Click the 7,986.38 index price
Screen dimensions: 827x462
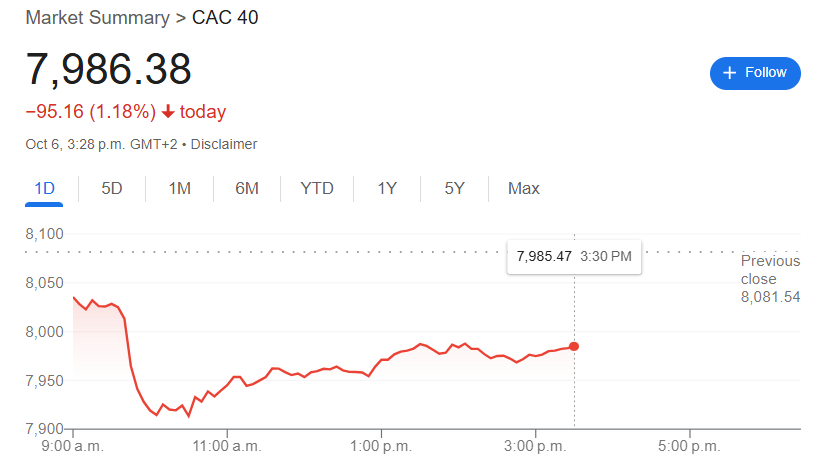[109, 70]
